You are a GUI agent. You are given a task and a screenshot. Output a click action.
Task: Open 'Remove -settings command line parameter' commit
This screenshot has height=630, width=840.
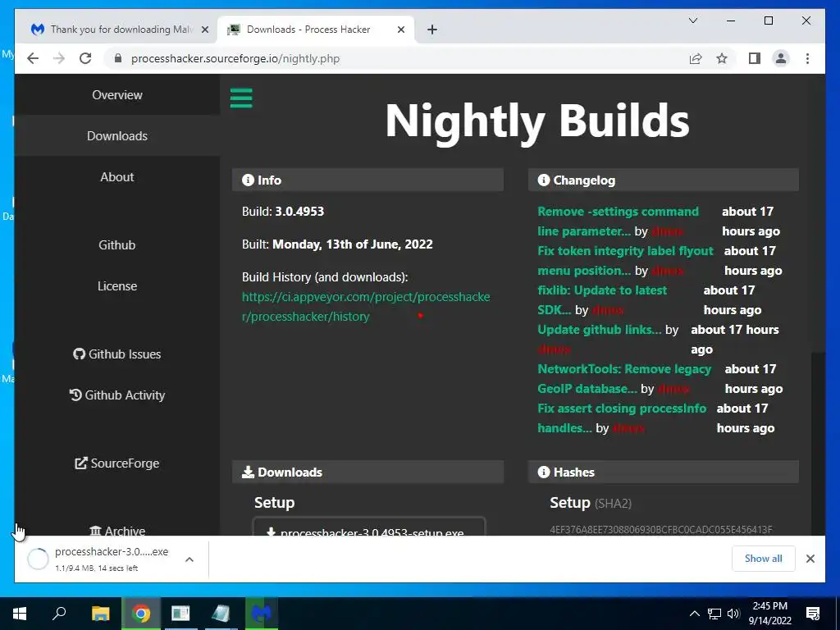(618, 221)
